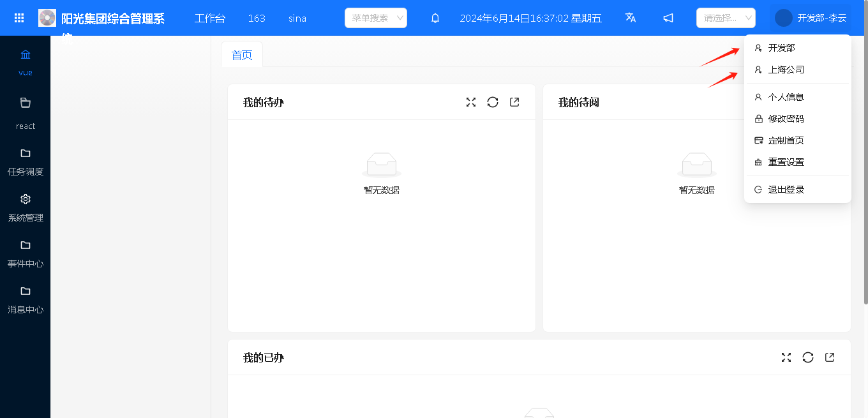Click the empty inbox icon in 我的待阅

pos(697,165)
